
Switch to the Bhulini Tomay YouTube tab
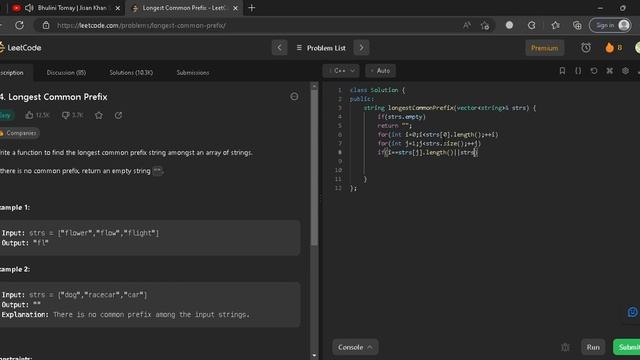[71, 8]
